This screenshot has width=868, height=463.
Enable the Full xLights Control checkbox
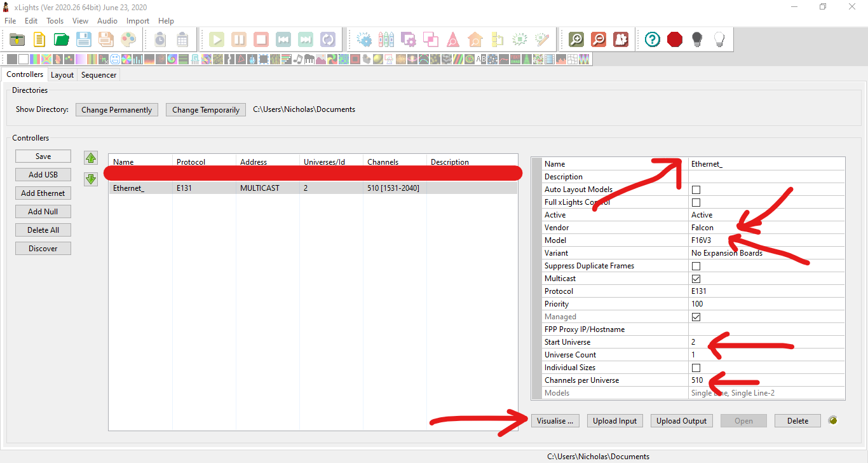[x=696, y=202]
